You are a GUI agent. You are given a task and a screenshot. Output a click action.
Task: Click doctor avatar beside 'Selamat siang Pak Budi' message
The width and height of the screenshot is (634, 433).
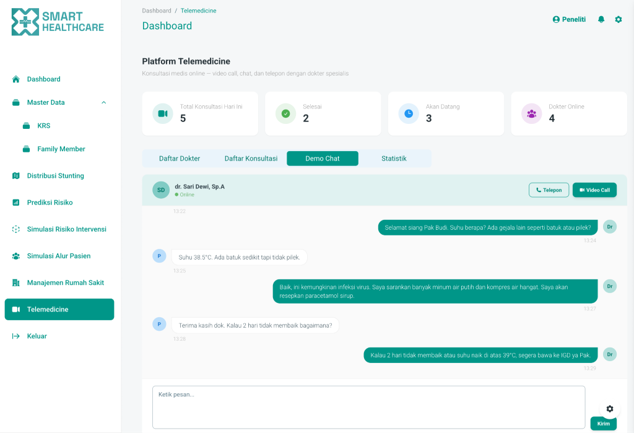(610, 227)
